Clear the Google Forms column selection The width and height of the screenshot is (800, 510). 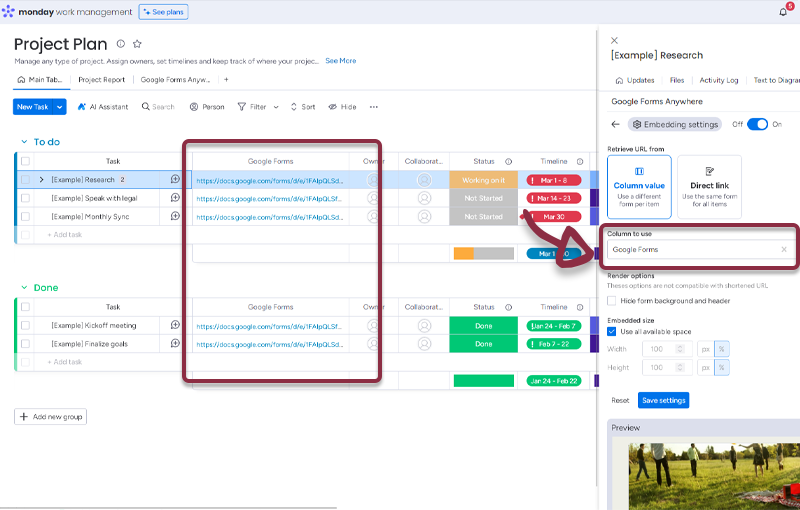[x=784, y=249]
